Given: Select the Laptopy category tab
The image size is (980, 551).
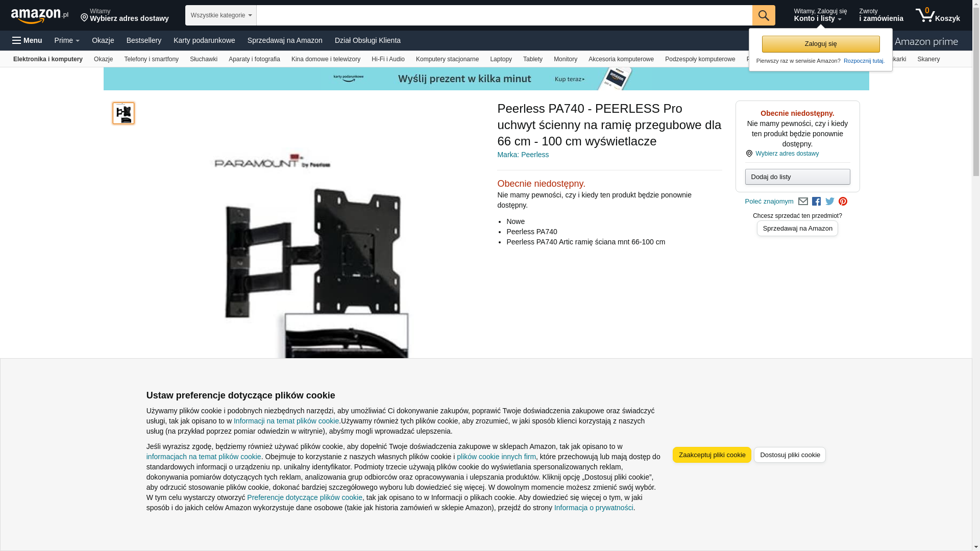Looking at the screenshot, I should click(501, 59).
